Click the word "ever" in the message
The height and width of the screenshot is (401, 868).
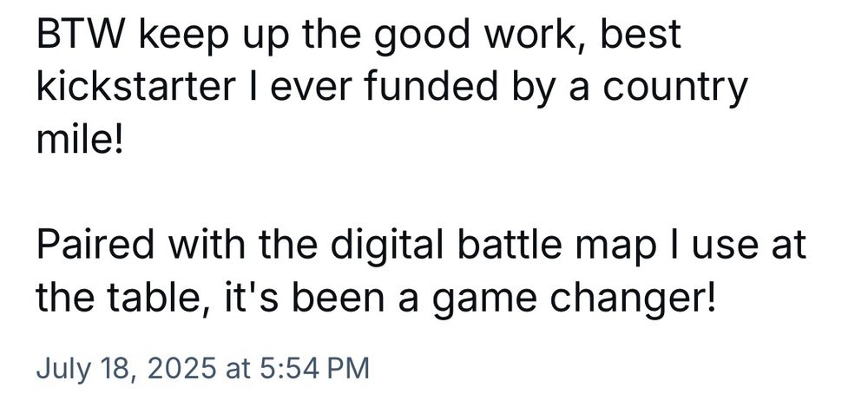310,89
